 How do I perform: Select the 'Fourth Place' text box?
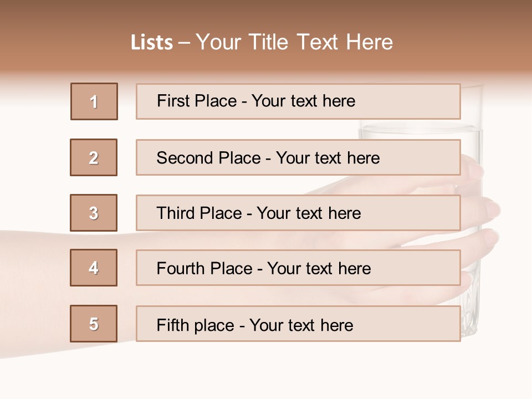pos(298,268)
